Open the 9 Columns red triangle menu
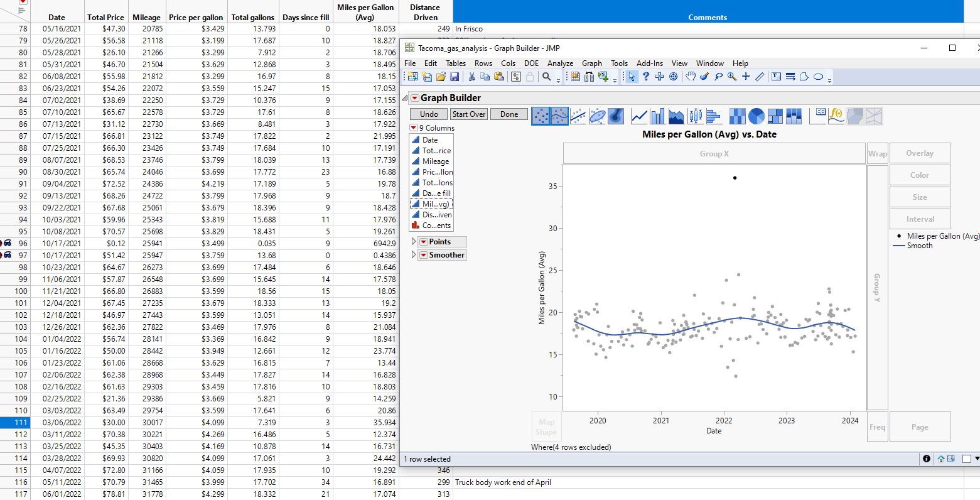980x500 pixels. [413, 128]
